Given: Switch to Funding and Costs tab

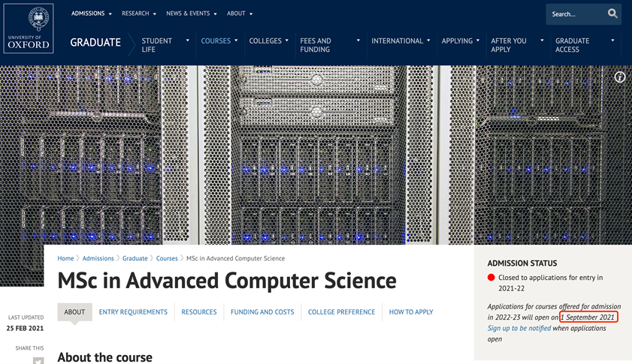Looking at the screenshot, I should tap(262, 312).
